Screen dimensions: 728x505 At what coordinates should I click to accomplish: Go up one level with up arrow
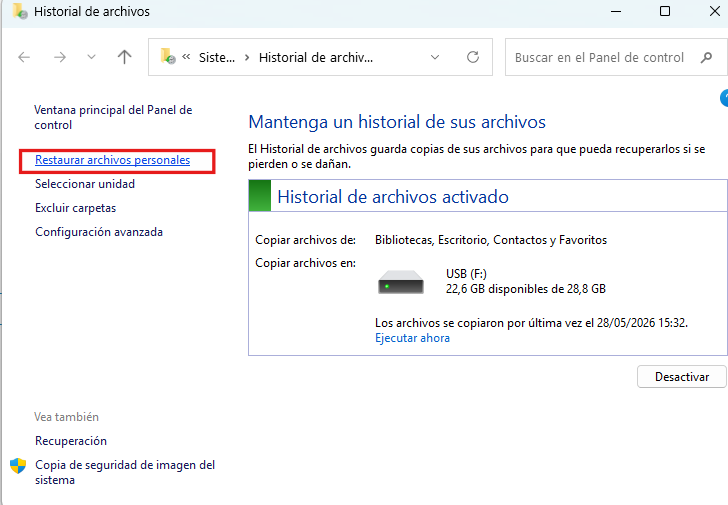click(x=124, y=57)
